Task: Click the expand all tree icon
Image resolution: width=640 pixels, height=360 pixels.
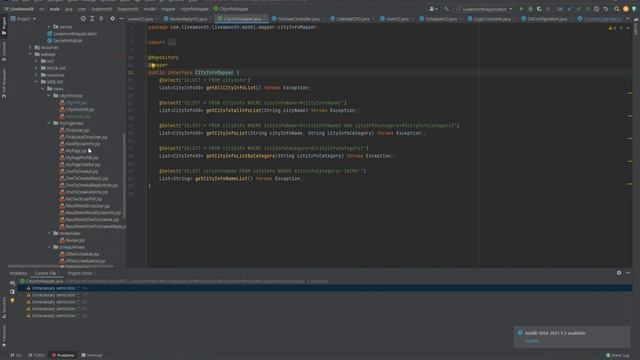Action: 92,19
